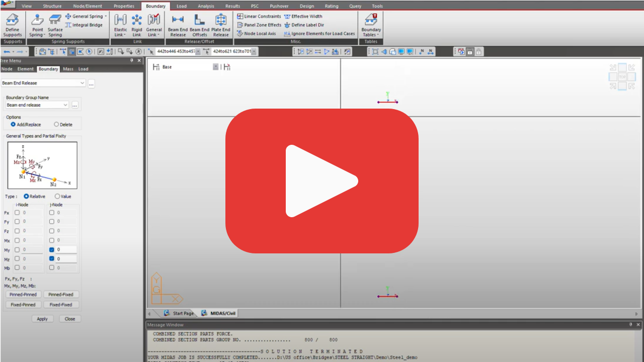The width and height of the screenshot is (644, 362).
Task: Open the Rigid Link tool
Action: (x=137, y=25)
